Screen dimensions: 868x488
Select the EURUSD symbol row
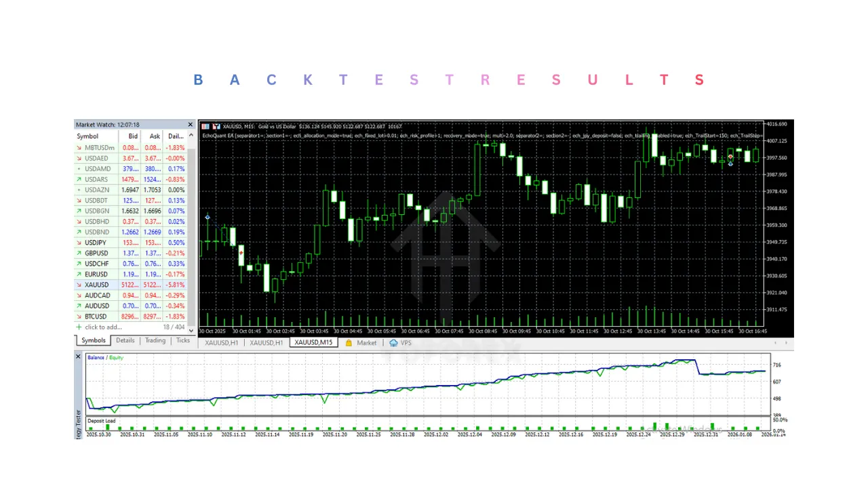(131, 274)
